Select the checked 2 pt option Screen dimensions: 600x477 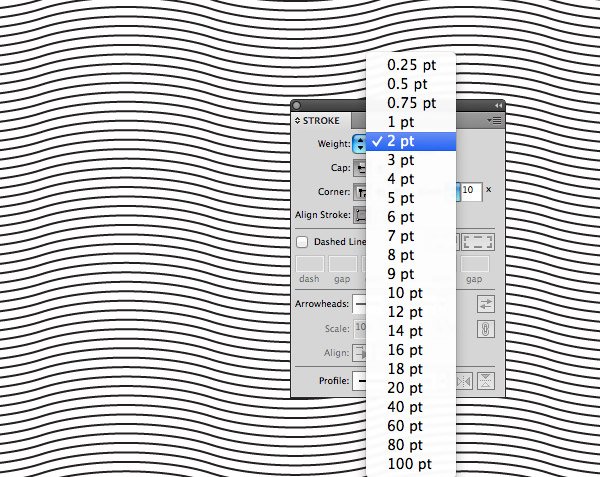(x=411, y=142)
